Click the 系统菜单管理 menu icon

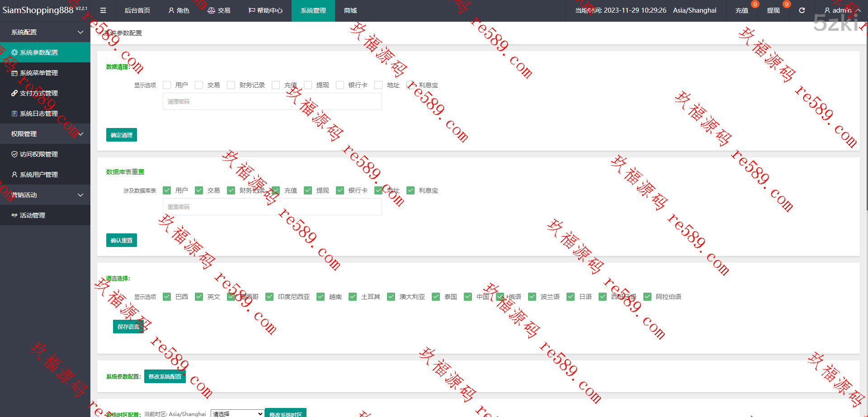[x=14, y=73]
